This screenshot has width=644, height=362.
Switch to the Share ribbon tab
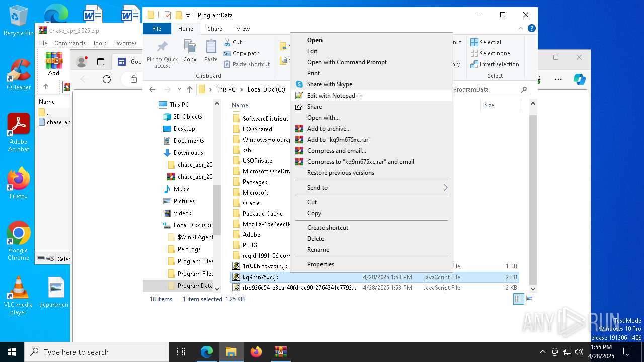click(215, 29)
